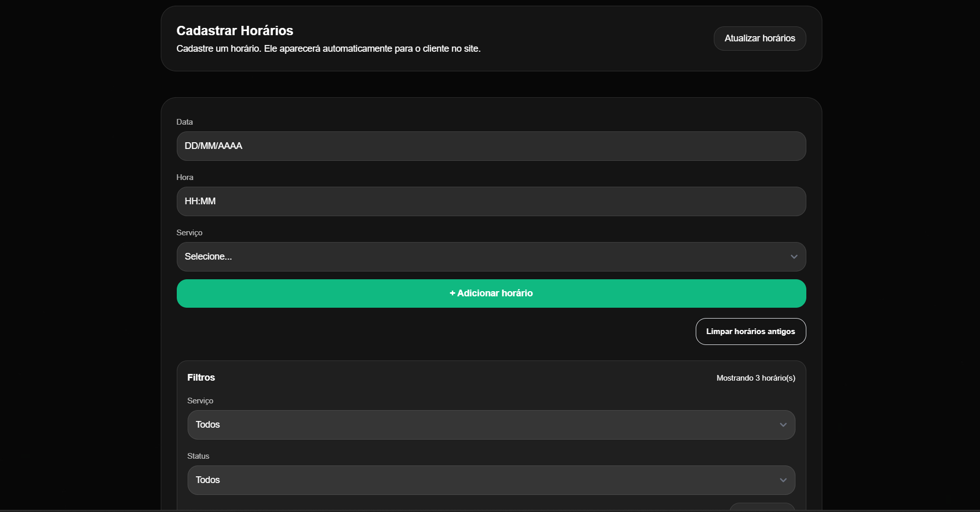Image resolution: width=980 pixels, height=512 pixels.
Task: Click the 'Filtros' section heading
Action: 201,378
